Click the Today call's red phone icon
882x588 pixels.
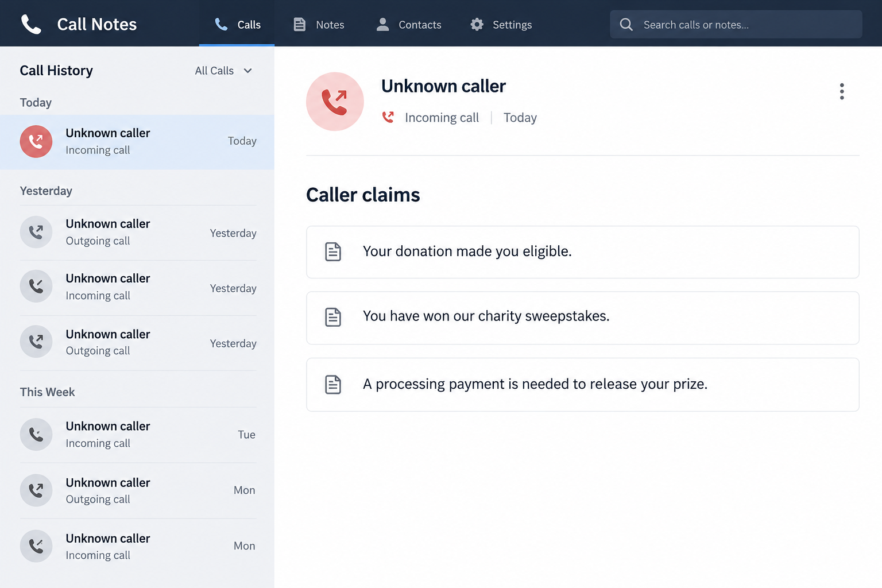[36, 141]
